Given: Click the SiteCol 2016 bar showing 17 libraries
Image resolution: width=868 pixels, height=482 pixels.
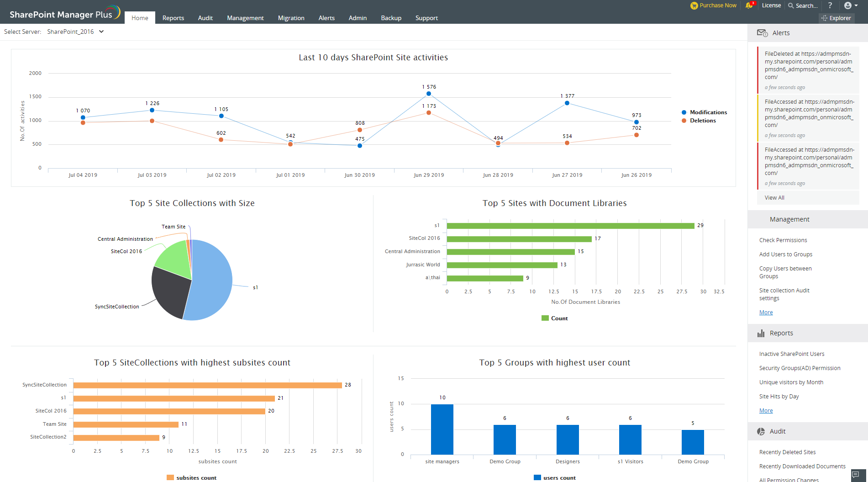Looking at the screenshot, I should click(519, 239).
